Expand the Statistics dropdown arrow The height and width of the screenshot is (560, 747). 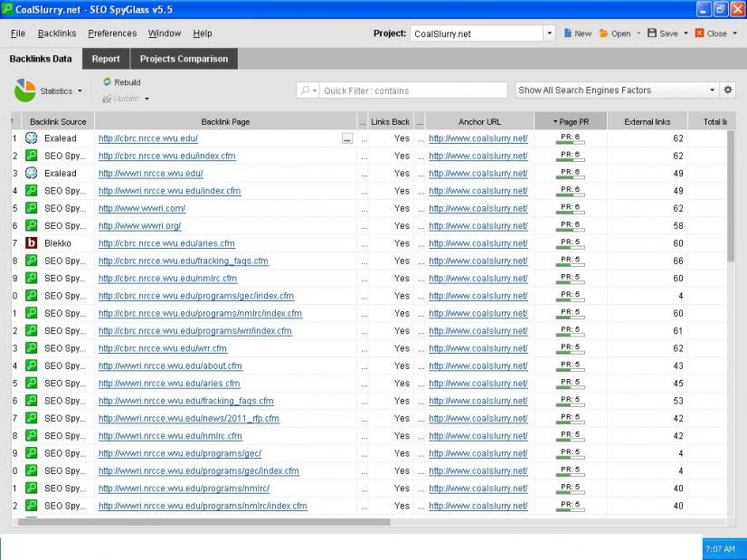coord(80,90)
